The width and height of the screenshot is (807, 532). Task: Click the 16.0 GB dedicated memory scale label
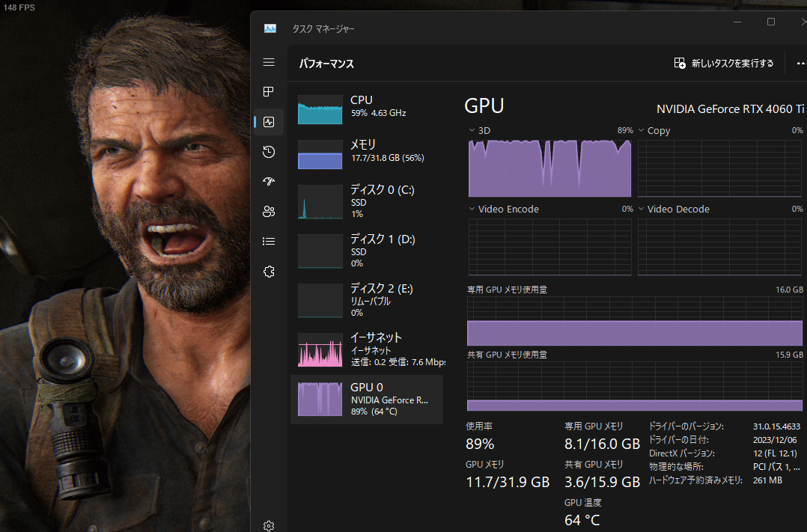coord(789,290)
